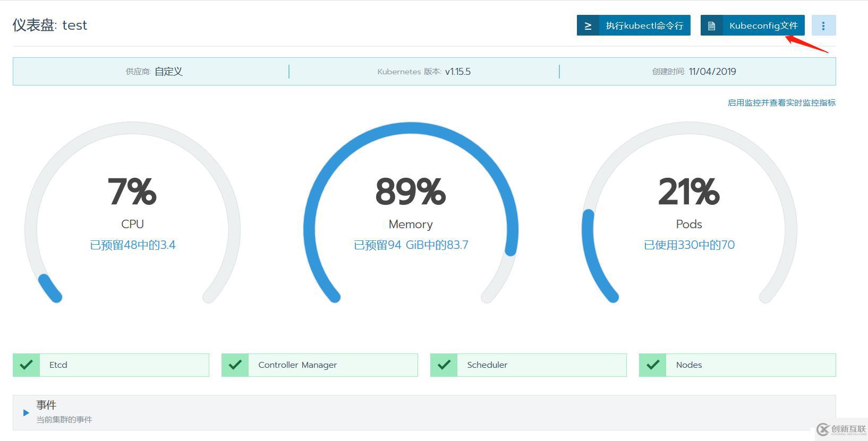Viewport: 868px width, 441px height.
Task: Select the Controller Manager status box
Action: (320, 365)
